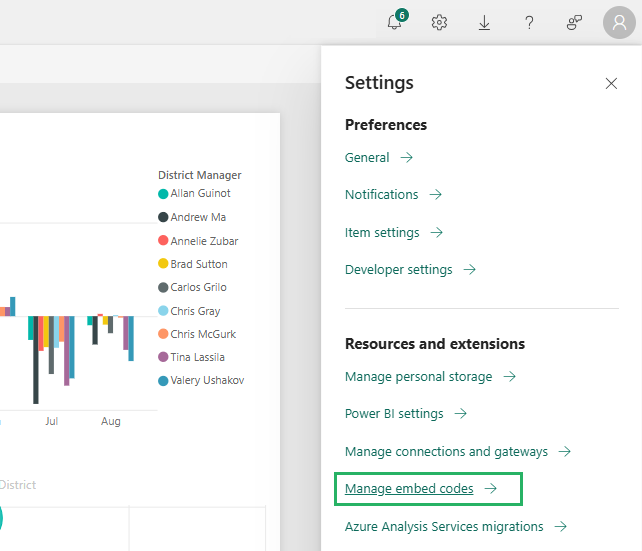Open the help question mark icon
This screenshot has width=642, height=551.
pyautogui.click(x=529, y=23)
